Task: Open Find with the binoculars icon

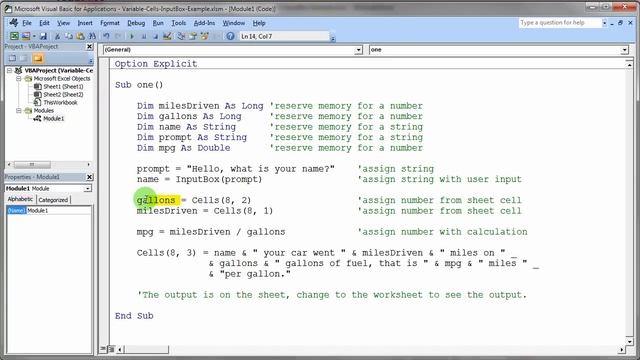Action: click(92, 36)
